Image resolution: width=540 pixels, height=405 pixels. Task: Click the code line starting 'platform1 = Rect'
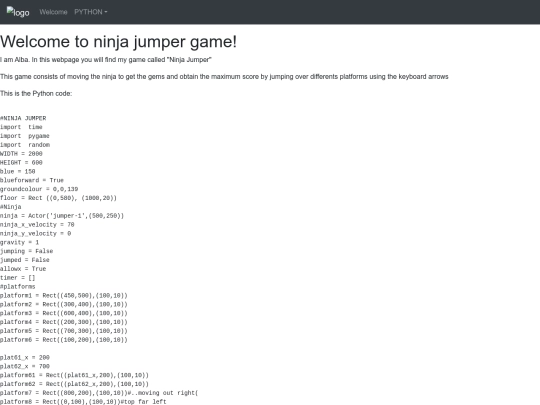pyautogui.click(x=64, y=295)
